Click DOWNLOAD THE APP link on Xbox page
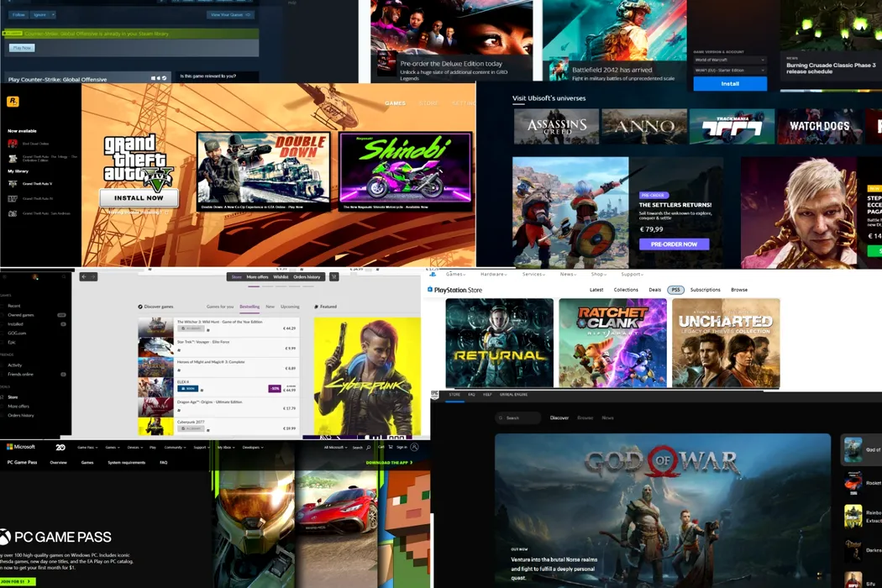The width and height of the screenshot is (882, 588). pyautogui.click(x=389, y=463)
